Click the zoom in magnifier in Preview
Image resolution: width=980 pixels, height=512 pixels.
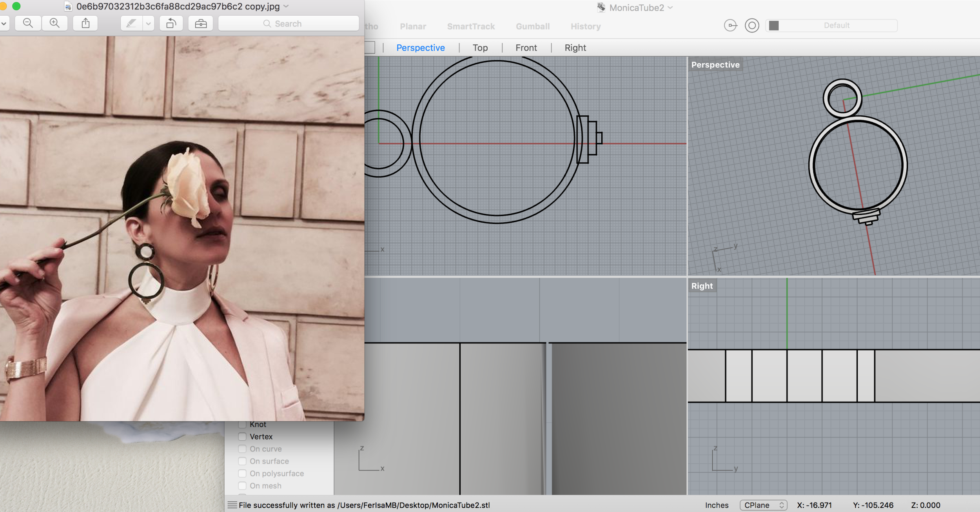[x=54, y=24]
